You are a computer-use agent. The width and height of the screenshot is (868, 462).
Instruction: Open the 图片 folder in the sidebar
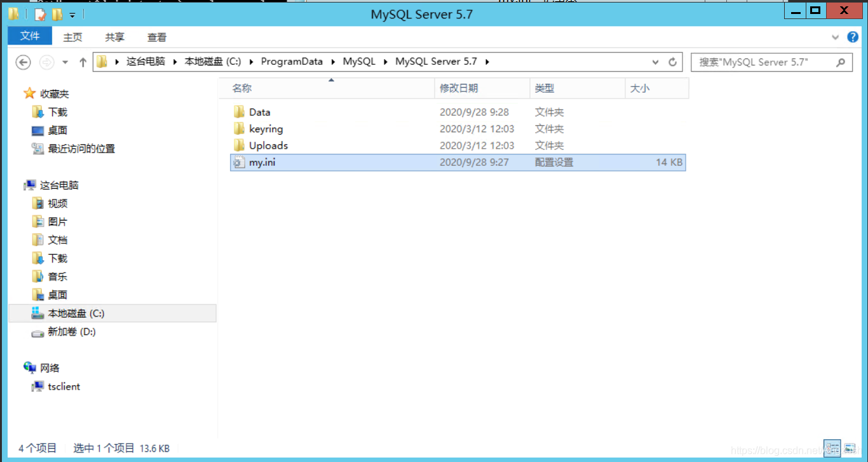[58, 222]
